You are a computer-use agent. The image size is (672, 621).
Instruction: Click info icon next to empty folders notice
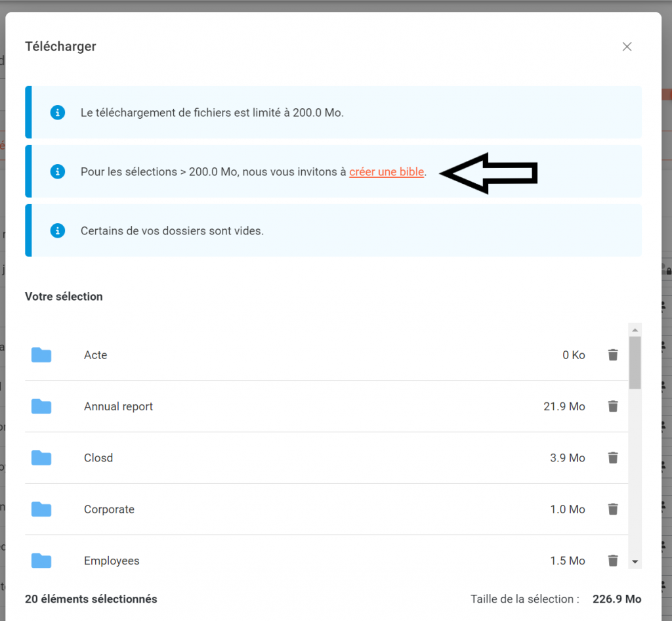pos(58,231)
